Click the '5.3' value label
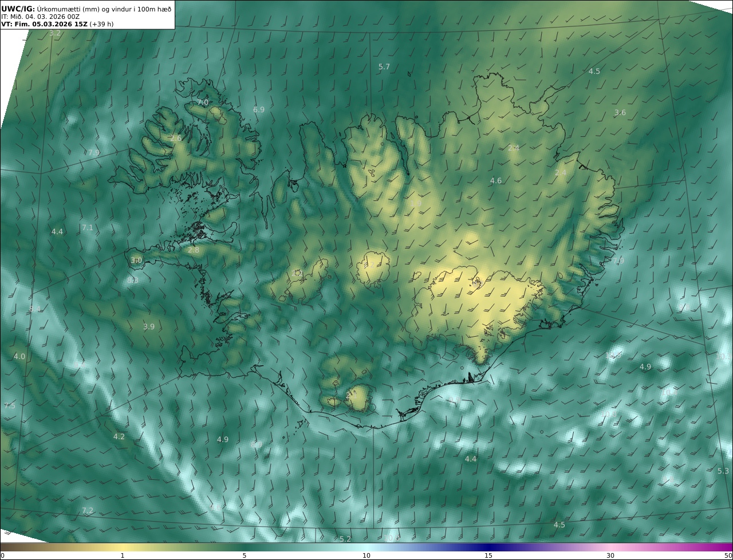The height and width of the screenshot is (560, 733). click(x=723, y=471)
